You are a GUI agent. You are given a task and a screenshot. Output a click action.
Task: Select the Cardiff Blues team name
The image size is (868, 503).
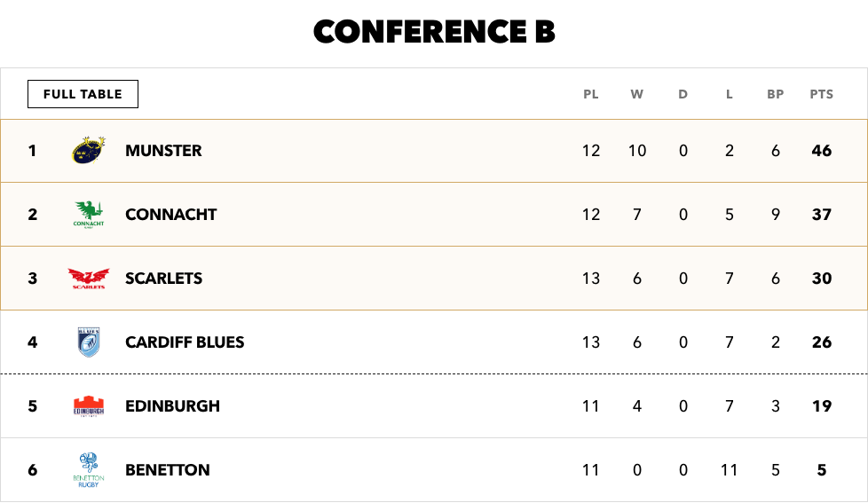pos(185,342)
